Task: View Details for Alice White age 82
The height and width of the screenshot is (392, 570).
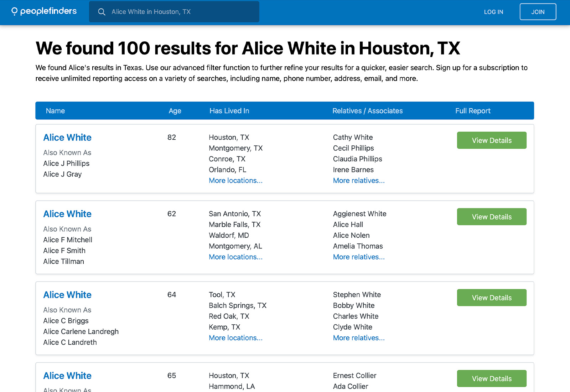Action: point(492,140)
